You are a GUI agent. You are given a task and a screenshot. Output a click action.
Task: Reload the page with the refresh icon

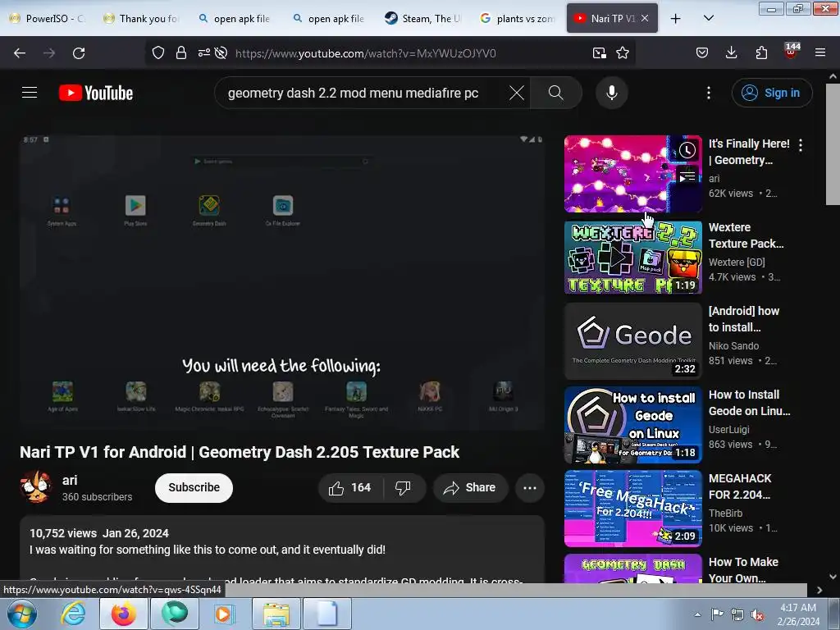[79, 53]
